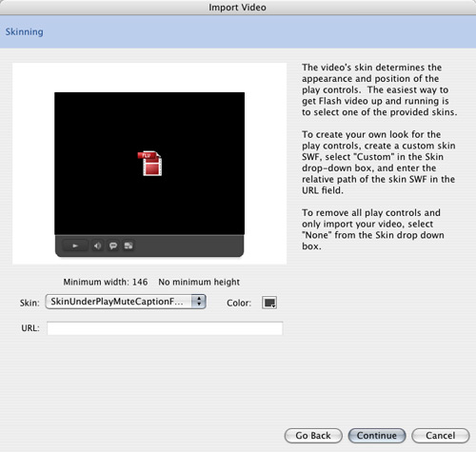Click the 'Minimum width: 146' text
This screenshot has height=452, width=476.
click(x=106, y=282)
